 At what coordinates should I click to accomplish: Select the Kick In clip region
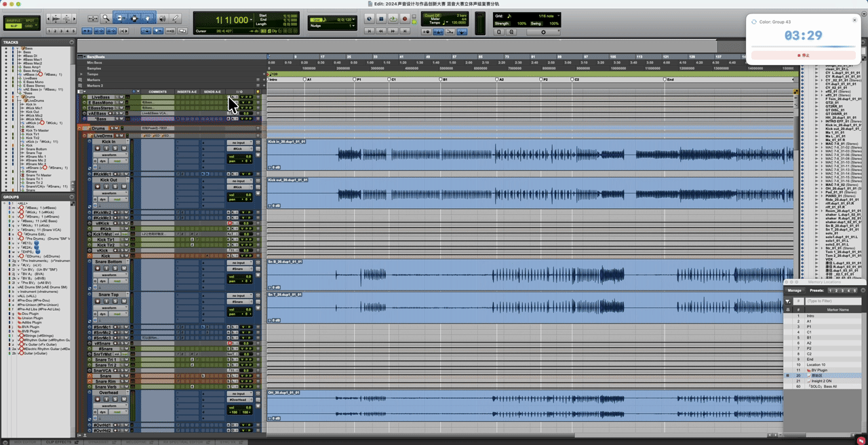click(x=530, y=155)
